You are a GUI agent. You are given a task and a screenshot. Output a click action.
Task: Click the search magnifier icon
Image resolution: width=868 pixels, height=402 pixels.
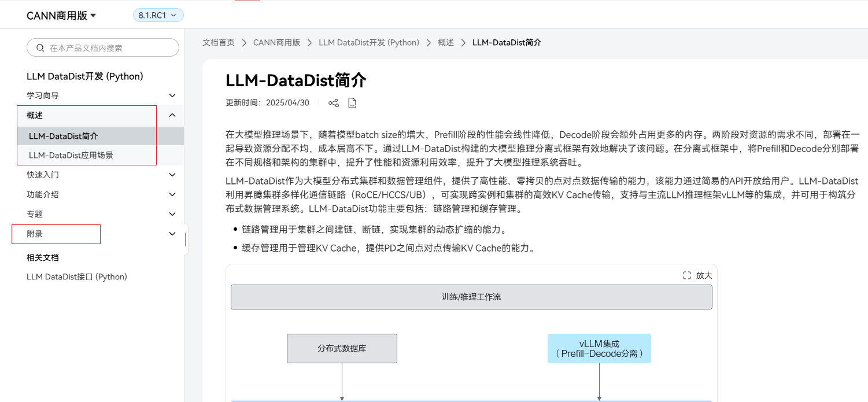(x=40, y=48)
